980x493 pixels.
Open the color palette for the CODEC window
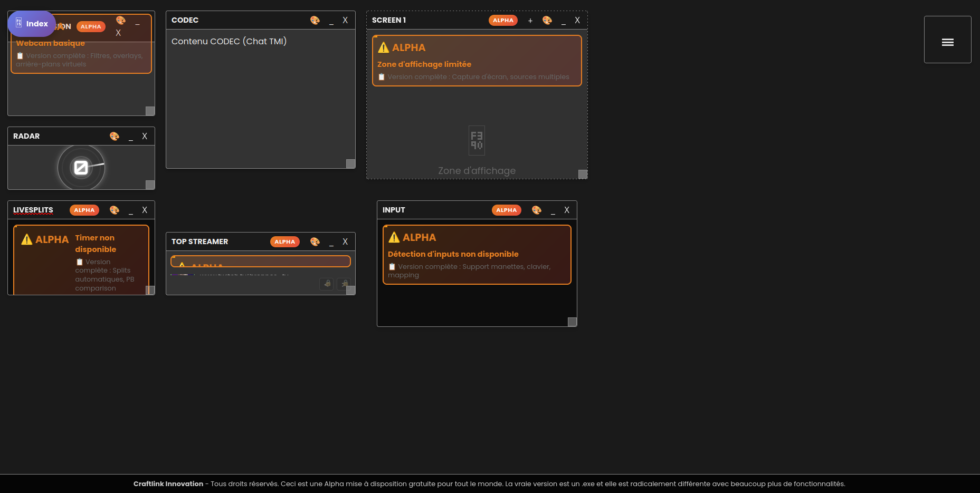(315, 20)
